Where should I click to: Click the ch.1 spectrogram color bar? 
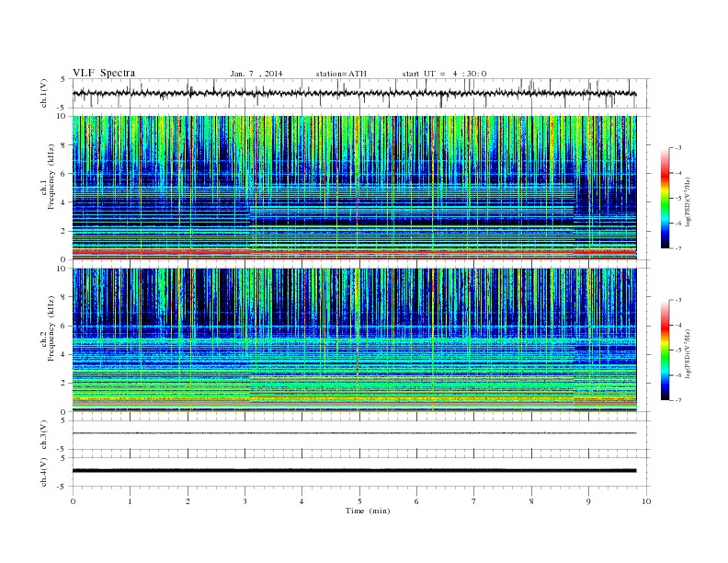pos(665,198)
